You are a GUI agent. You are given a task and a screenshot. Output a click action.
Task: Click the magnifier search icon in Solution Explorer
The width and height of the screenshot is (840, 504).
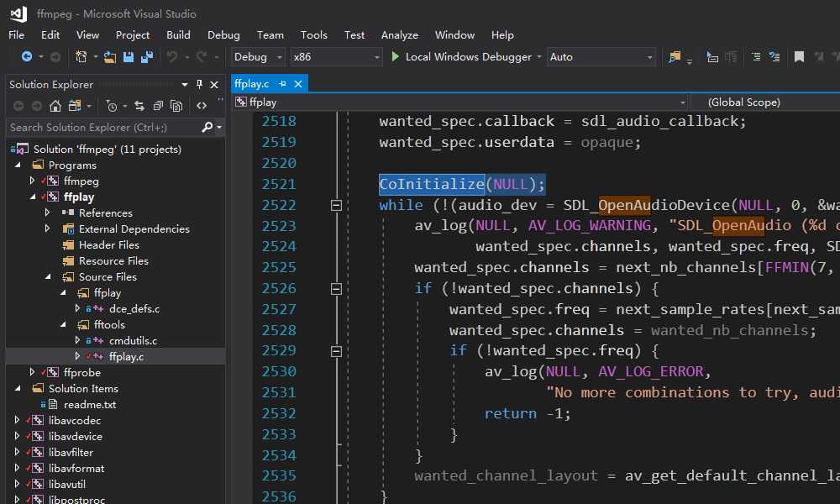pyautogui.click(x=207, y=127)
